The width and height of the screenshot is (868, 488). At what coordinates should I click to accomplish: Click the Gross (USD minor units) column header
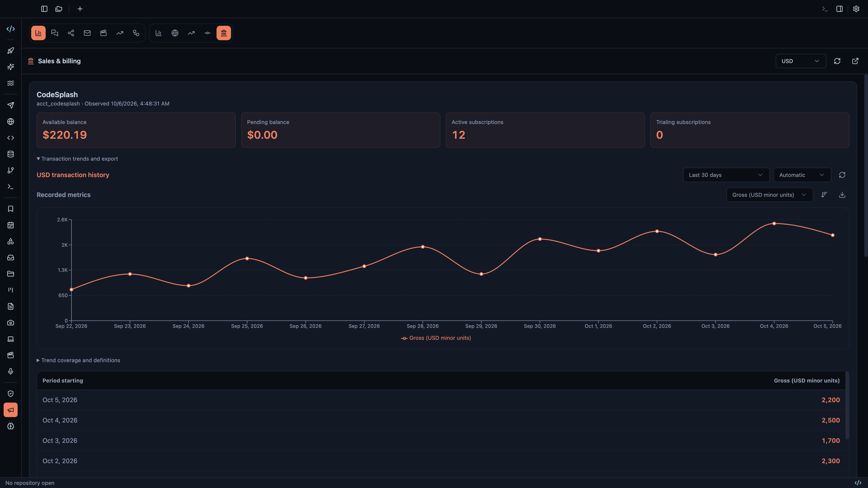click(x=807, y=380)
